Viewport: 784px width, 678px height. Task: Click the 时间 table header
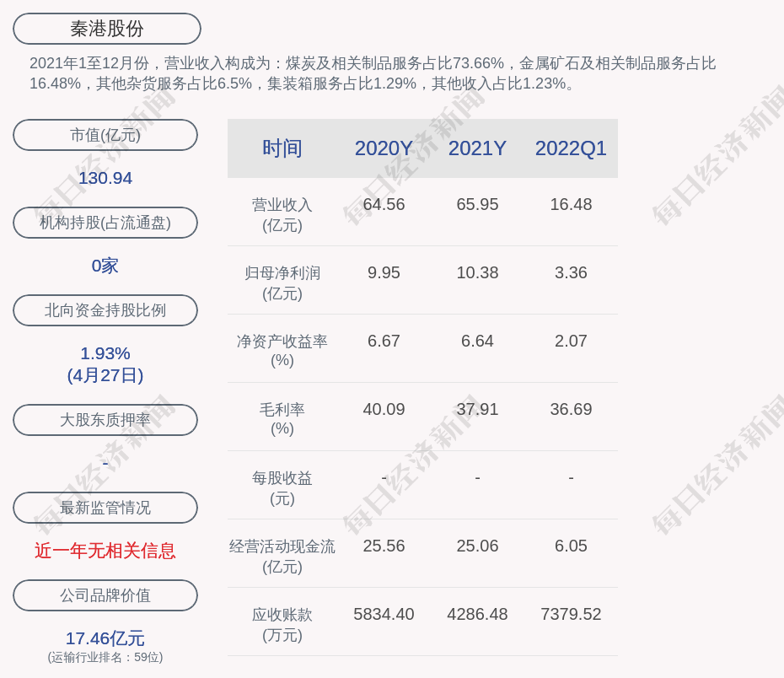(x=282, y=148)
